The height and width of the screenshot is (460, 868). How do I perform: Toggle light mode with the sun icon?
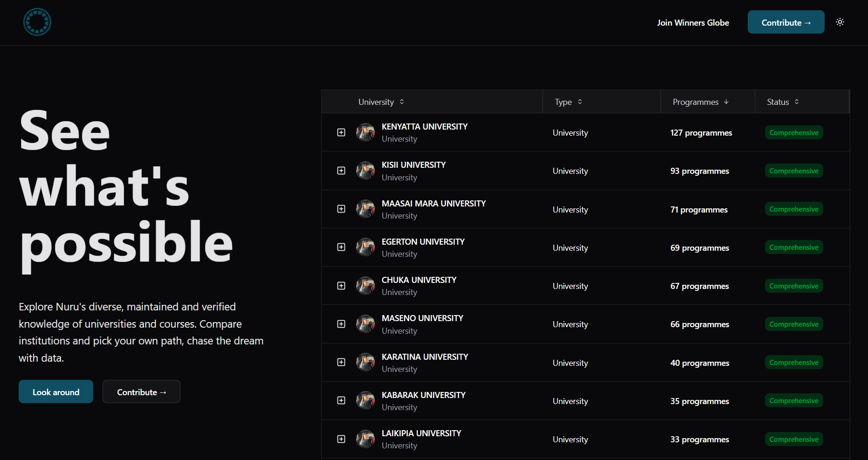840,22
